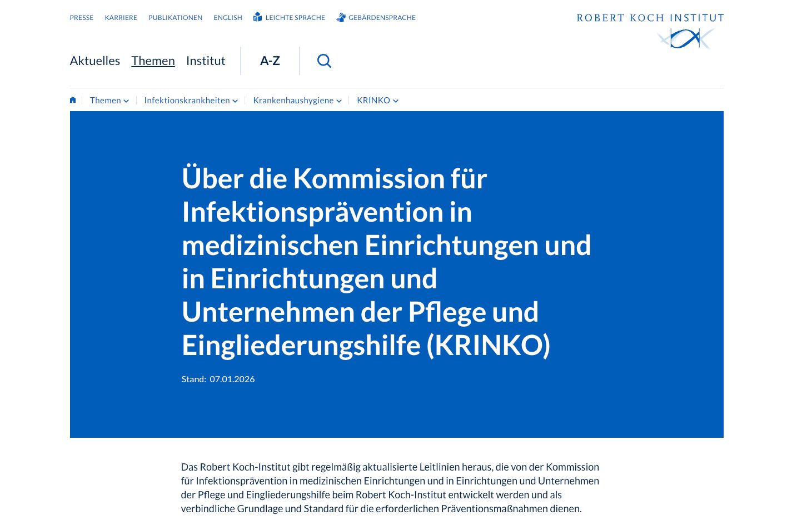Open the Aktuelles main menu
Image resolution: width=812 pixels, height=520 pixels.
(95, 61)
